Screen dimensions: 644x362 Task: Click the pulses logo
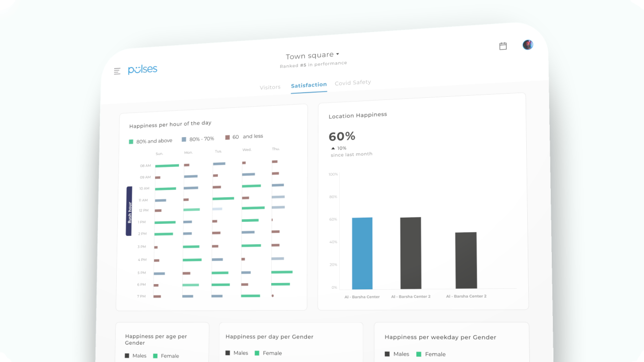tap(142, 70)
